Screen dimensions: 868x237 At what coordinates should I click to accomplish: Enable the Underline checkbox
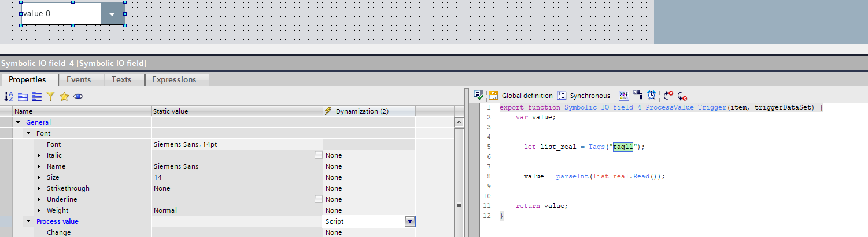(x=318, y=199)
